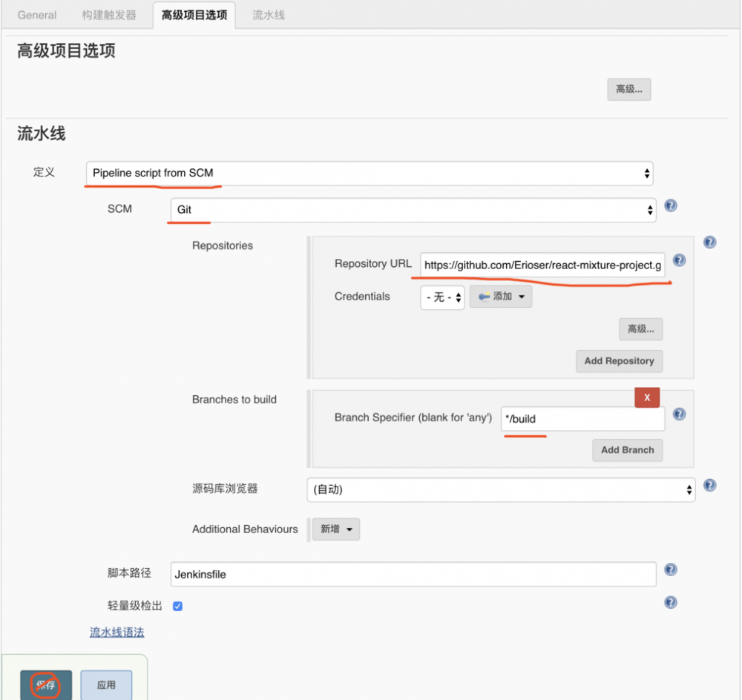Viewport: 742px width, 700px height.
Task: Click the 高级... button under 高级项目选项
Action: (629, 90)
